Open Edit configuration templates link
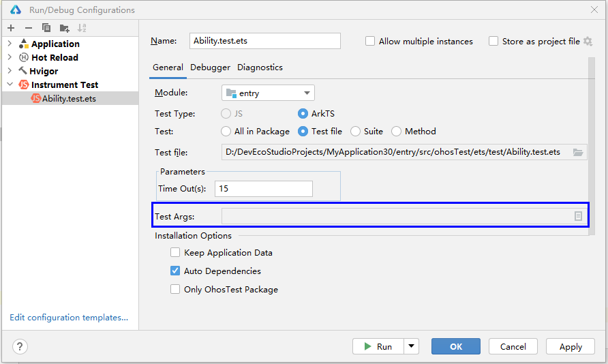Screen dimensions: 608x364 point(69,318)
